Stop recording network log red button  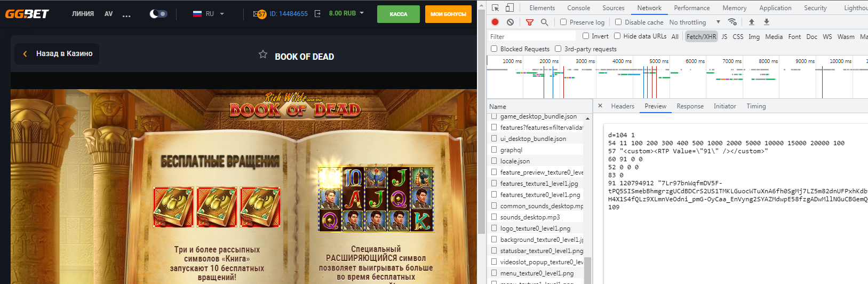[495, 22]
